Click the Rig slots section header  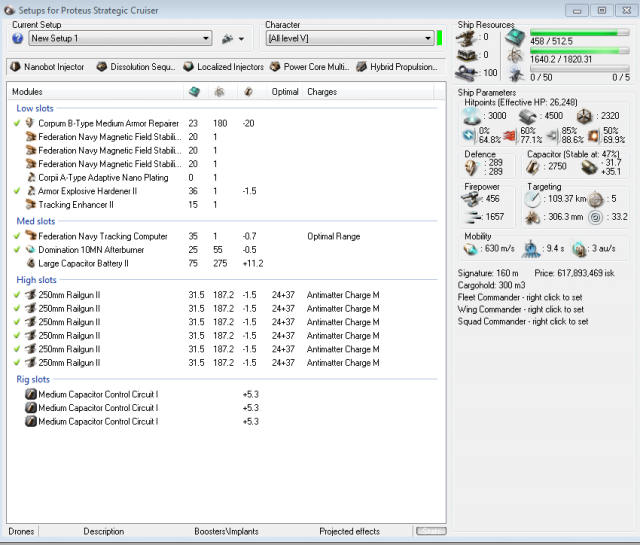pos(33,379)
